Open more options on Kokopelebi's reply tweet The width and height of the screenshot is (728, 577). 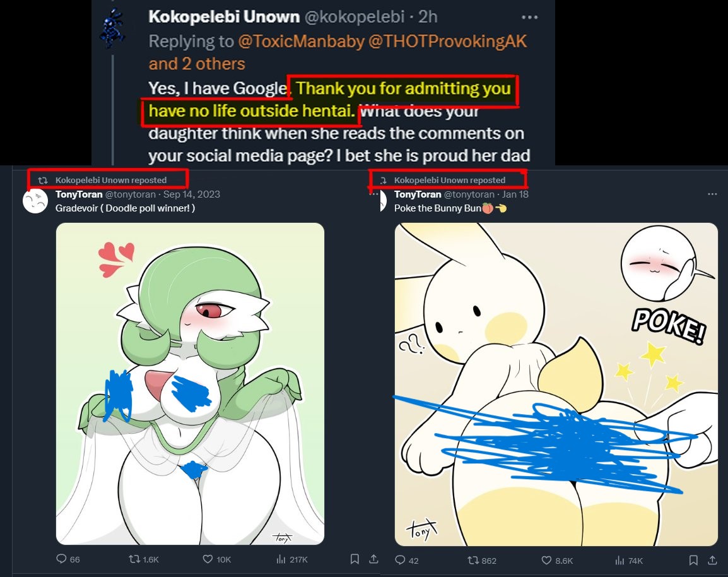pos(530,17)
